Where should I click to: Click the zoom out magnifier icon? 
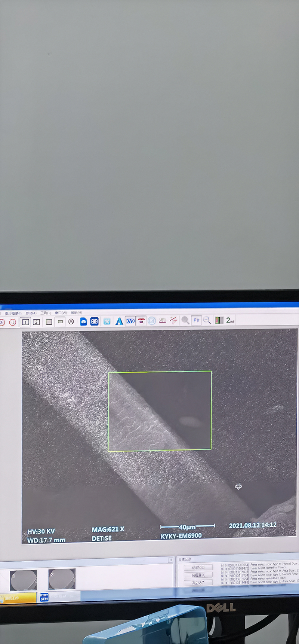(x=207, y=320)
